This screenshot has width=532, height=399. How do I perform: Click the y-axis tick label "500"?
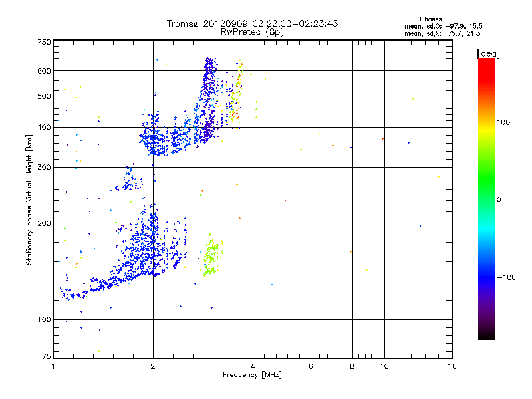tap(44, 96)
